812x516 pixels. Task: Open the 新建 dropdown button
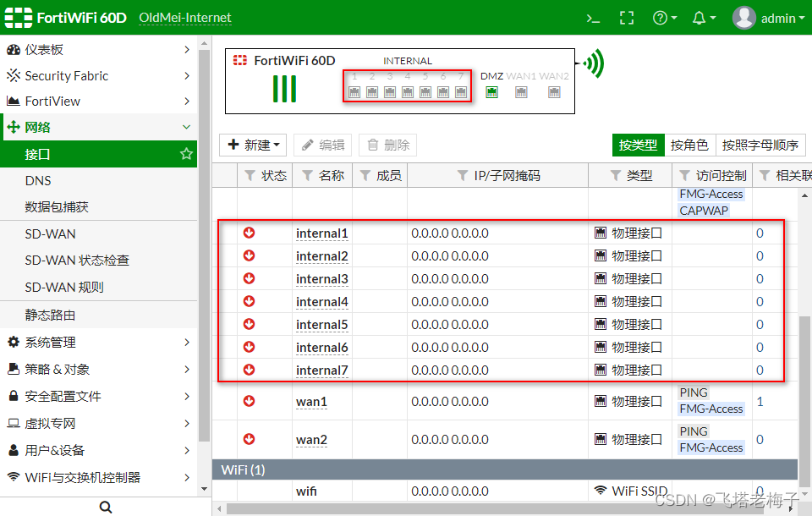[x=254, y=145]
